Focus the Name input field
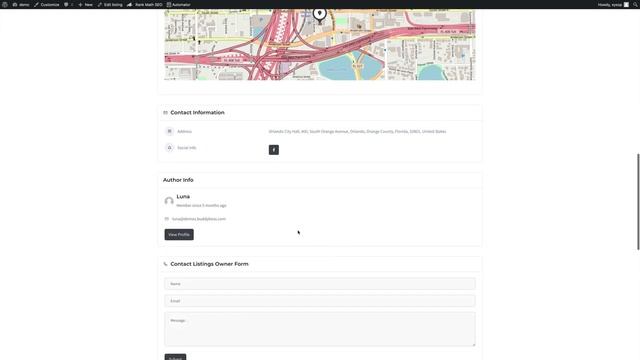640x360 pixels. coord(320,284)
